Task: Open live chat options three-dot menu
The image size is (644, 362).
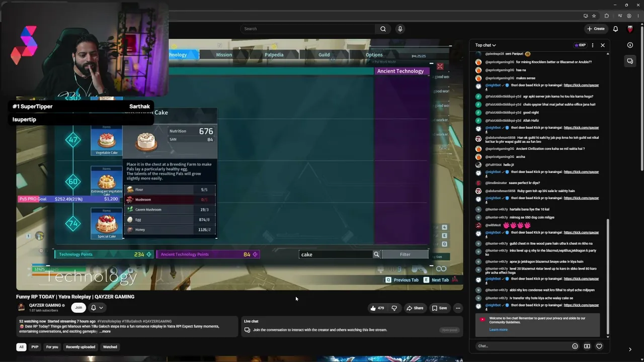Action: 593,45
